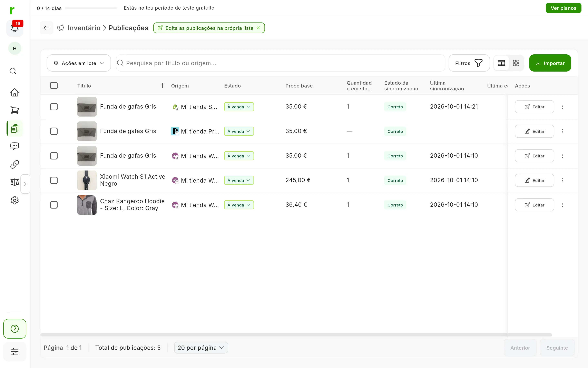Viewport: 588px width, 368px height.
Task: Open the help question mark button
Action: click(14, 329)
